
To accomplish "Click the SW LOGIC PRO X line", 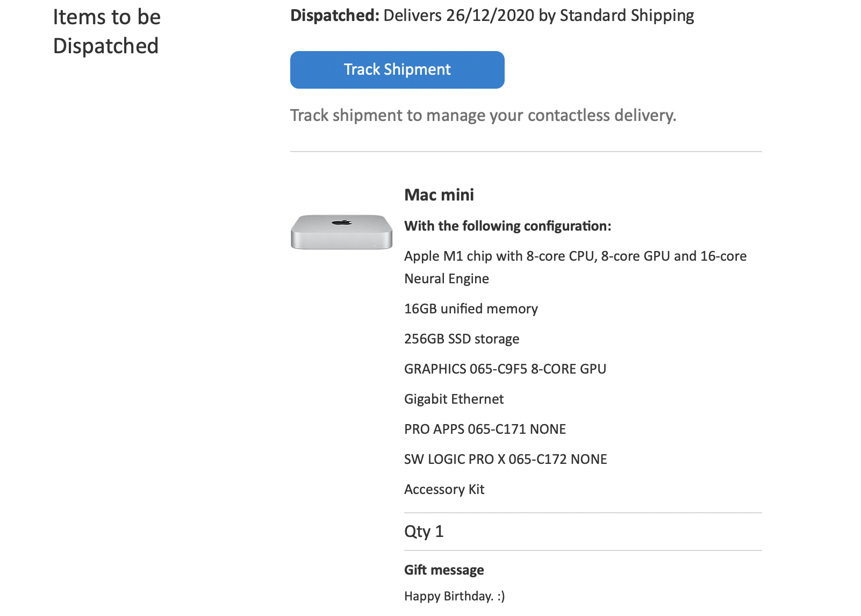I will click(x=506, y=459).
